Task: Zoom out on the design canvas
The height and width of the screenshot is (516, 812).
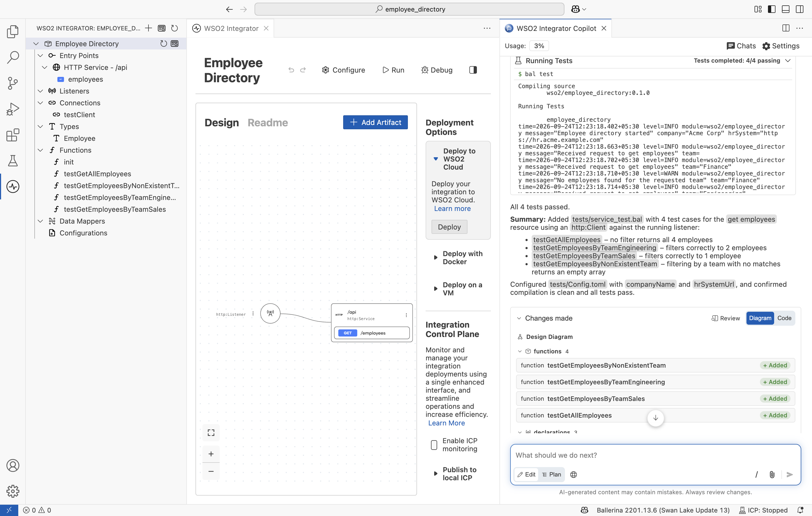Action: point(211,471)
